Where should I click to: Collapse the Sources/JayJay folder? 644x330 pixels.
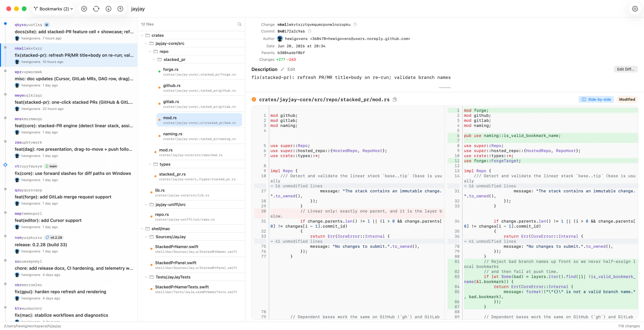click(x=146, y=237)
